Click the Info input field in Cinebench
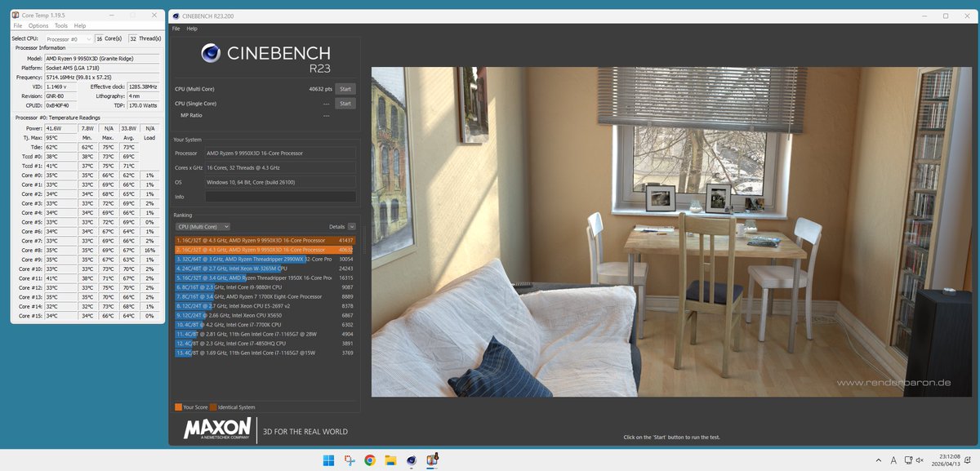The image size is (980, 471). [280, 197]
